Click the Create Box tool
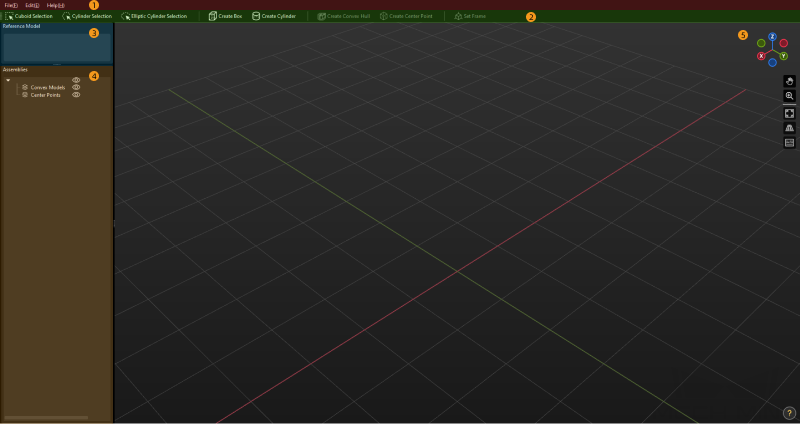The image size is (800, 424). pyautogui.click(x=225, y=16)
